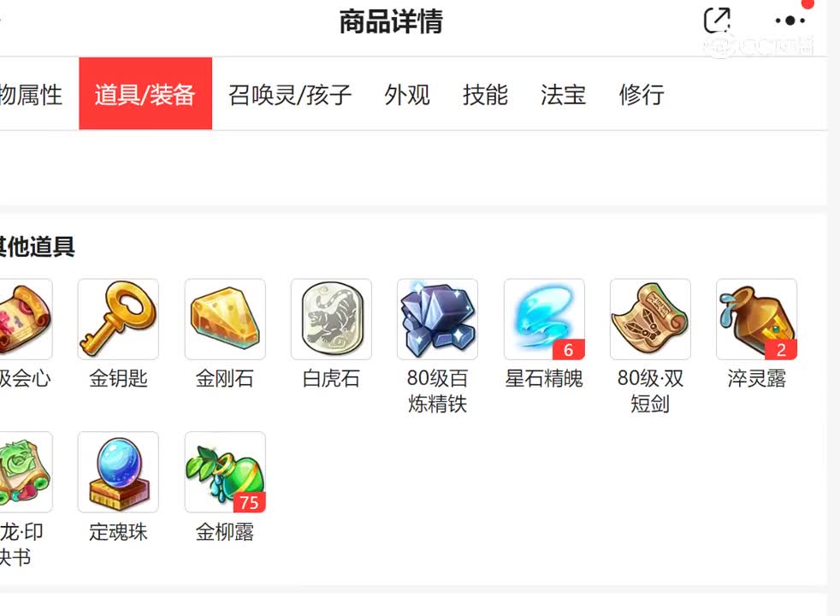The height and width of the screenshot is (616, 840).
Task: Switch to the 外观 tab
Action: tap(407, 95)
